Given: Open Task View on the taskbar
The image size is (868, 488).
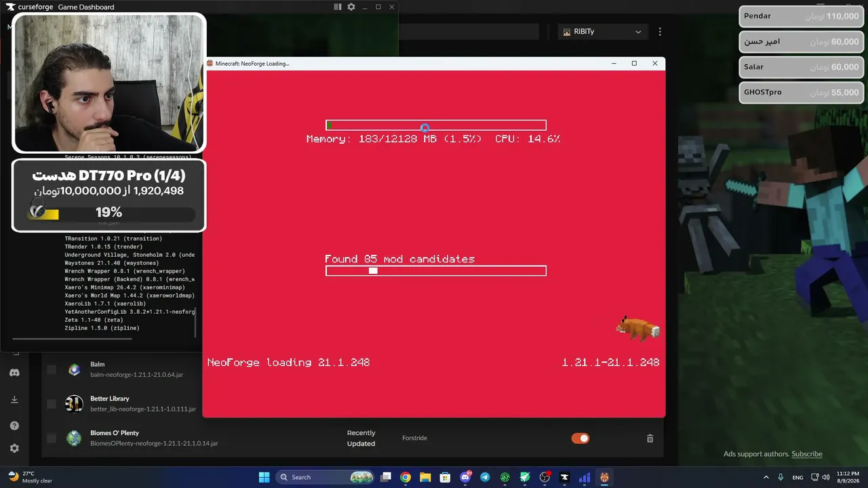Looking at the screenshot, I should tap(386, 477).
